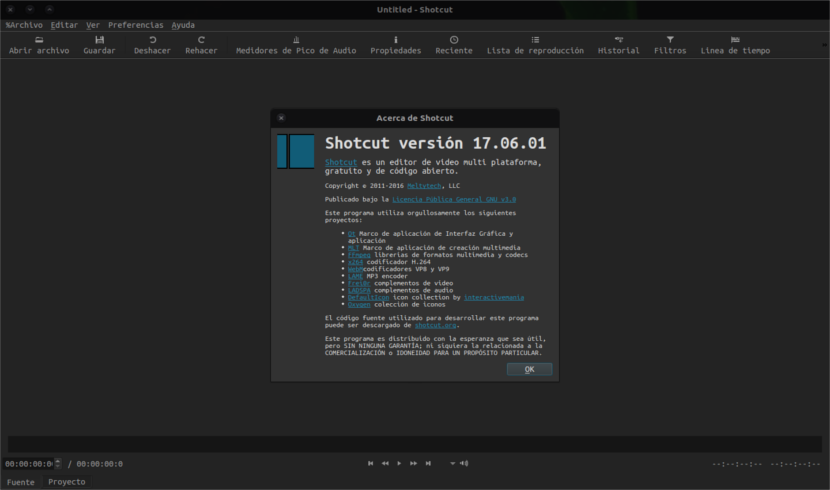Minimize the Shotcut main window
The image size is (830, 490).
(x=30, y=10)
